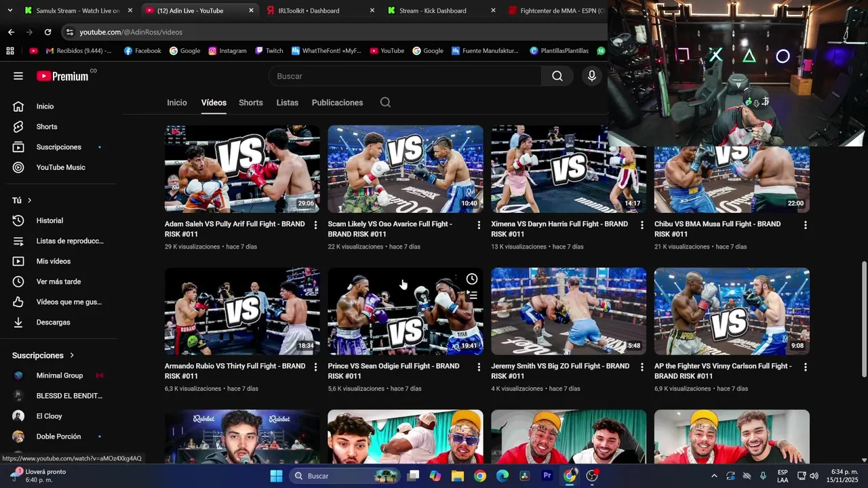
Task: Click the watch later clock on Prince VS Sean thumbnail
Action: click(472, 279)
